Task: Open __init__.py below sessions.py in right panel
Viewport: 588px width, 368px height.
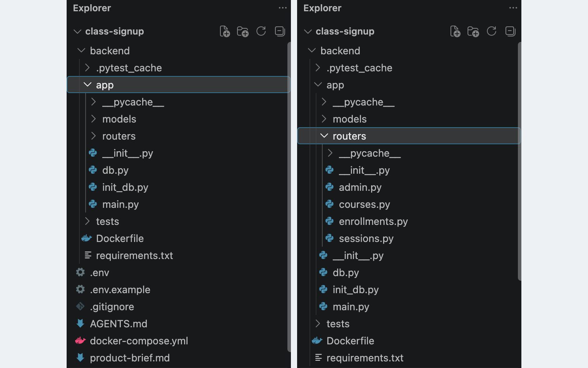Action: (358, 256)
